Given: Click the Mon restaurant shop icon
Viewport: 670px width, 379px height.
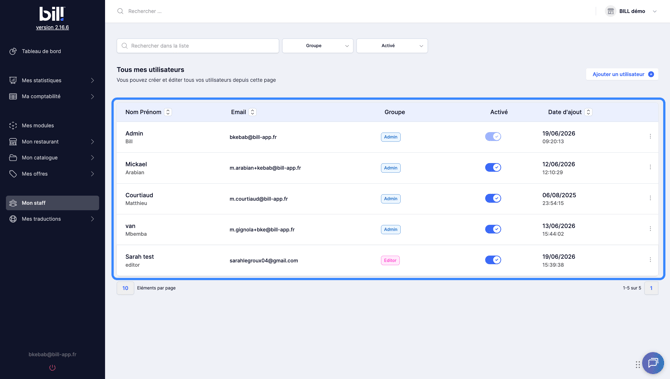Looking at the screenshot, I should coord(13,141).
